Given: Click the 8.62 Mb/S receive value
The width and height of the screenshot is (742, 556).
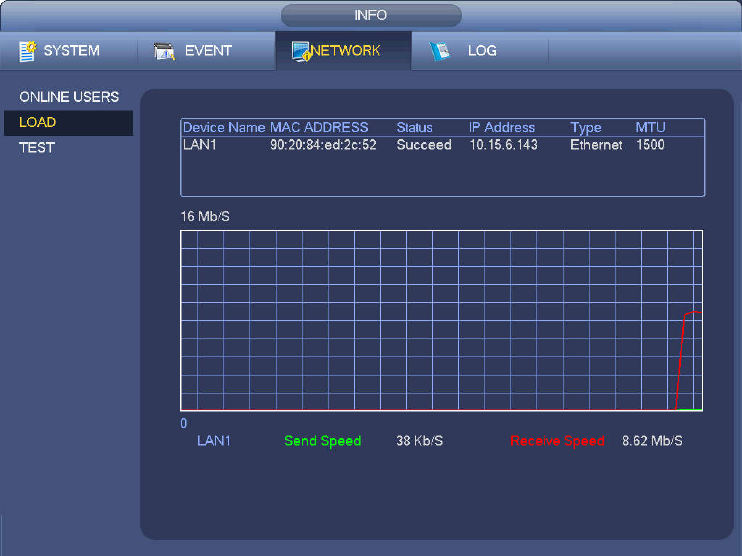Looking at the screenshot, I should tap(652, 441).
